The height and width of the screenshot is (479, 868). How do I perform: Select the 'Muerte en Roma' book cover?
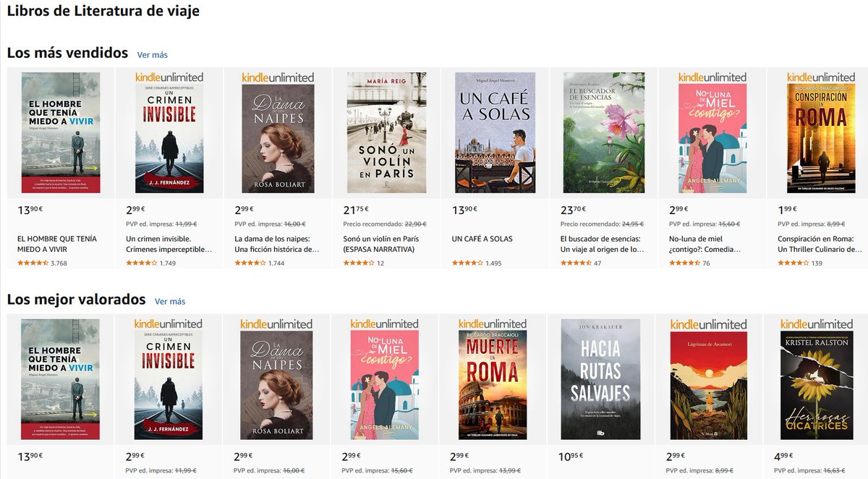click(x=493, y=386)
